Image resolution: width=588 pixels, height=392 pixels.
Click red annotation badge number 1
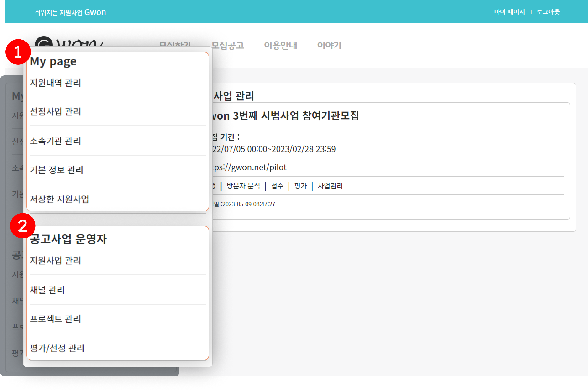click(18, 52)
